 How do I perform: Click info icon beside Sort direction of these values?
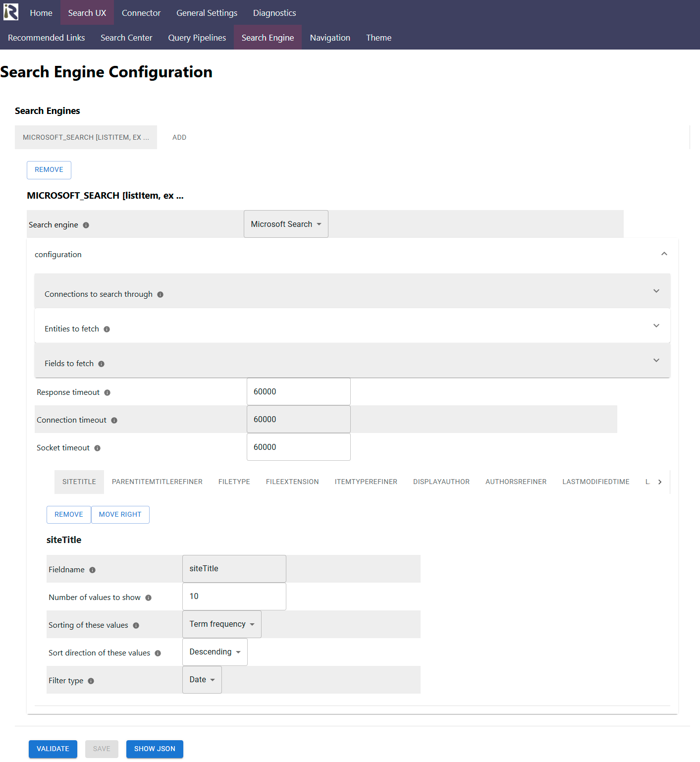pyautogui.click(x=158, y=653)
